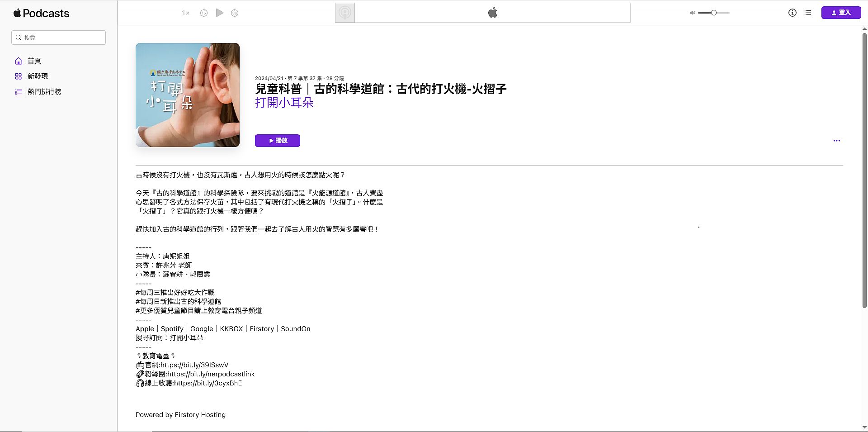Skip forward 30 seconds
Viewport: 868px width, 432px height.
[x=235, y=13]
